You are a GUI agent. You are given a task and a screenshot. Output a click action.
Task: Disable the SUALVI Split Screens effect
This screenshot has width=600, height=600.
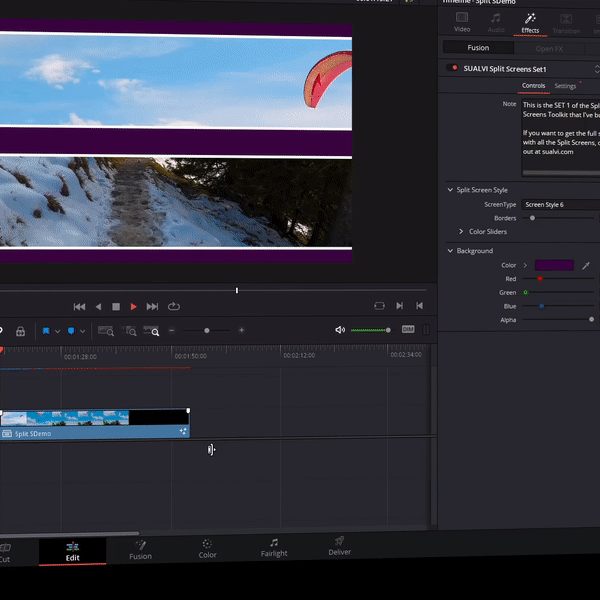pyautogui.click(x=452, y=68)
